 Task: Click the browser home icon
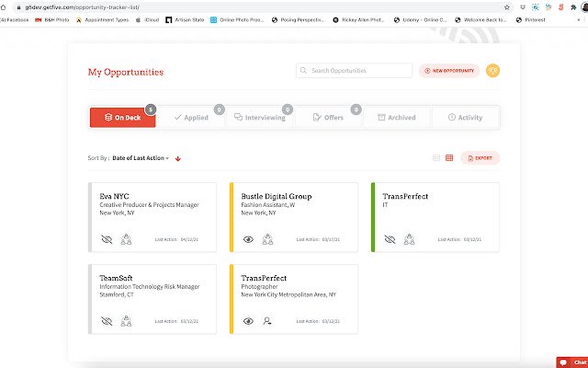[3, 7]
